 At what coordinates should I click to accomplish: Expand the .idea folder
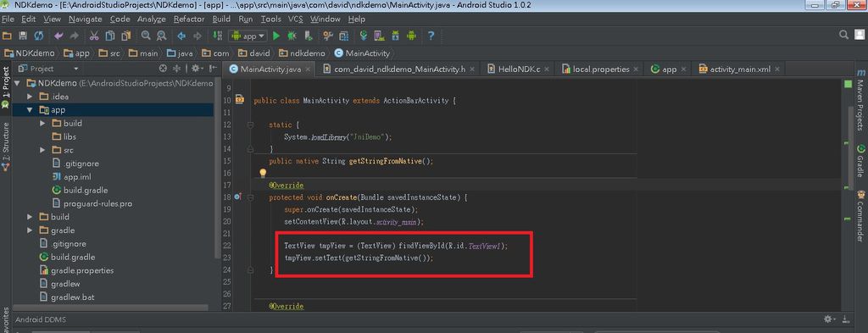click(x=30, y=97)
